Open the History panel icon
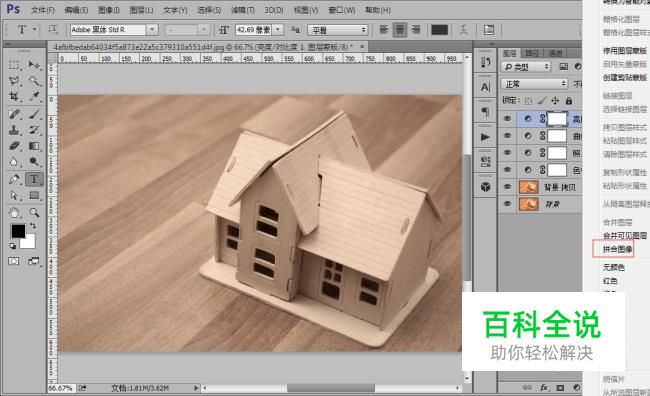650x396 pixels. (x=485, y=62)
